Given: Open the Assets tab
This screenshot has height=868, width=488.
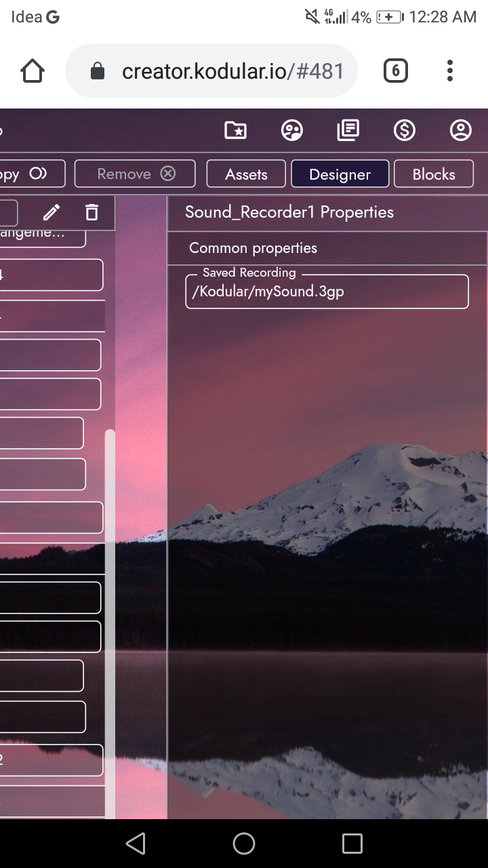Looking at the screenshot, I should point(246,174).
